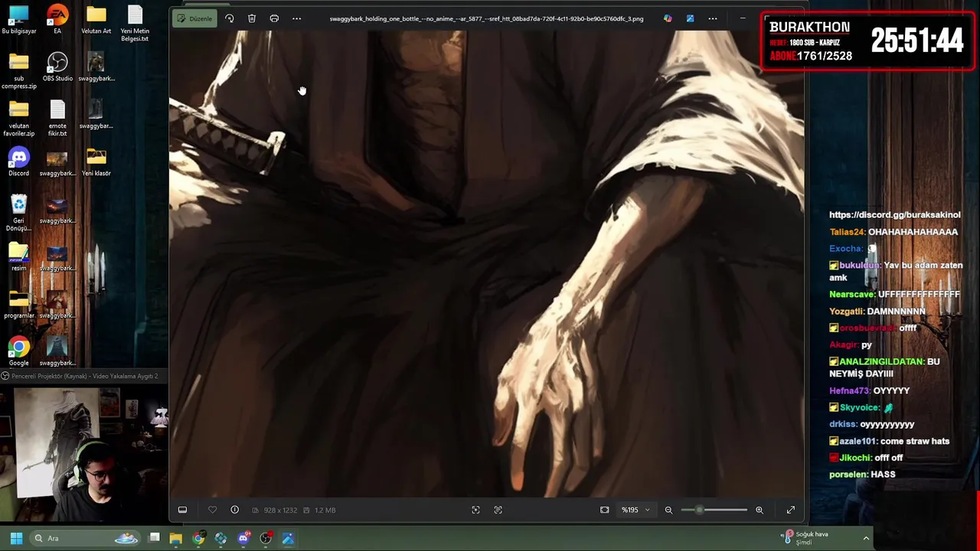The height and width of the screenshot is (551, 980).
Task: Favorite the image with the heart icon
Action: (x=212, y=510)
